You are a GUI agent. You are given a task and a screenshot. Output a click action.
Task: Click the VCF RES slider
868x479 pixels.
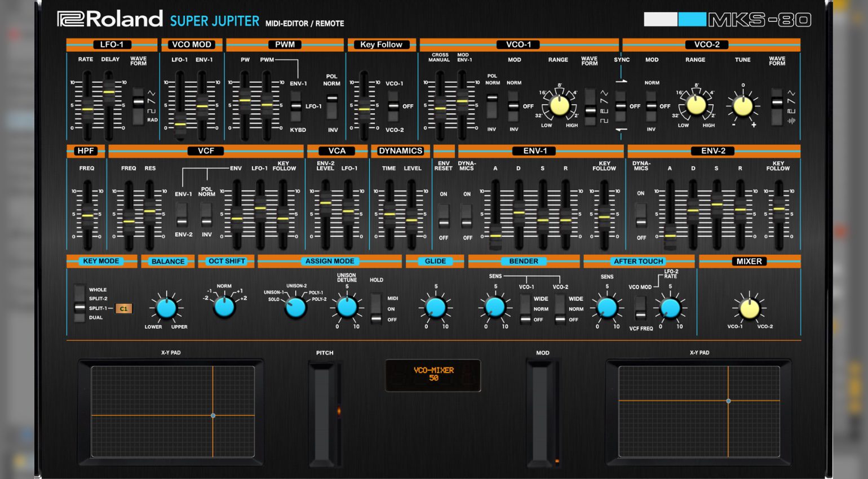point(149,215)
